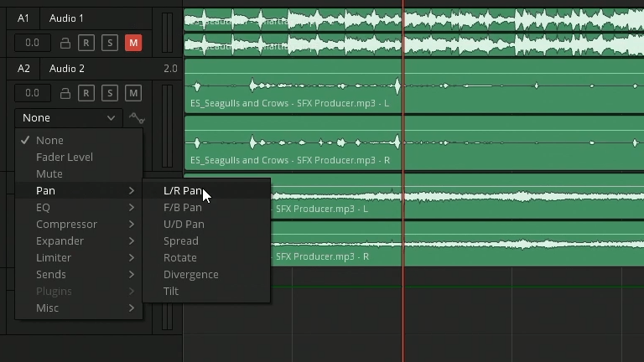
Task: Click the Audio 2 level meter
Action: pyautogui.click(x=167, y=126)
